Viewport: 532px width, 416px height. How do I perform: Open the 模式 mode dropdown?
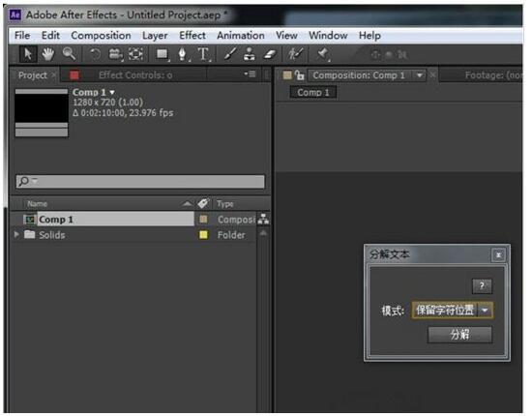452,310
